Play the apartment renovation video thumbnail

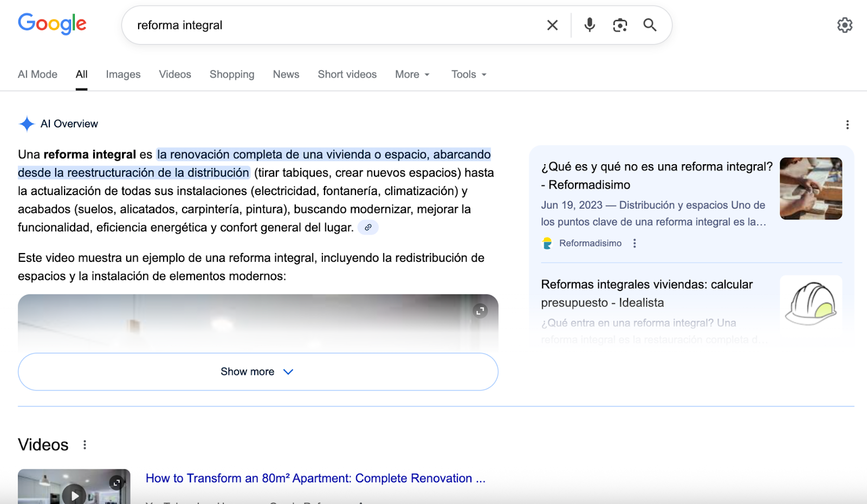74,494
